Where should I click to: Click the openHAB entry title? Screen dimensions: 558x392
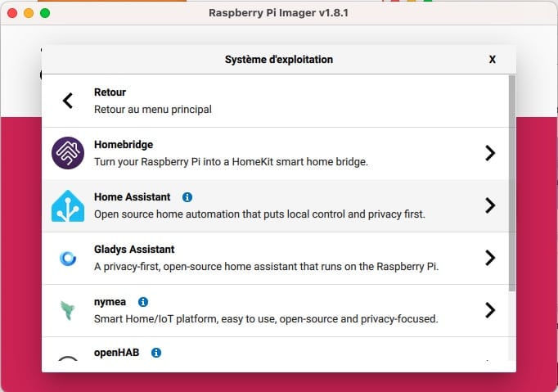[116, 353]
